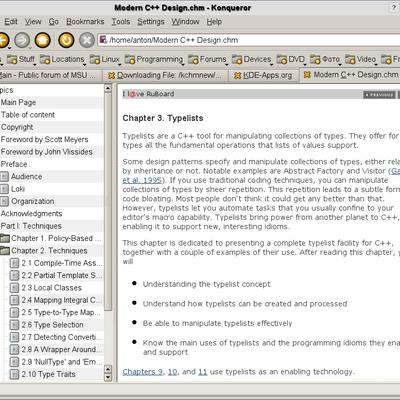Image resolution: width=400 pixels, height=400 pixels.
Task: Click the Stop loading button
Action: pyautogui.click(x=87, y=40)
